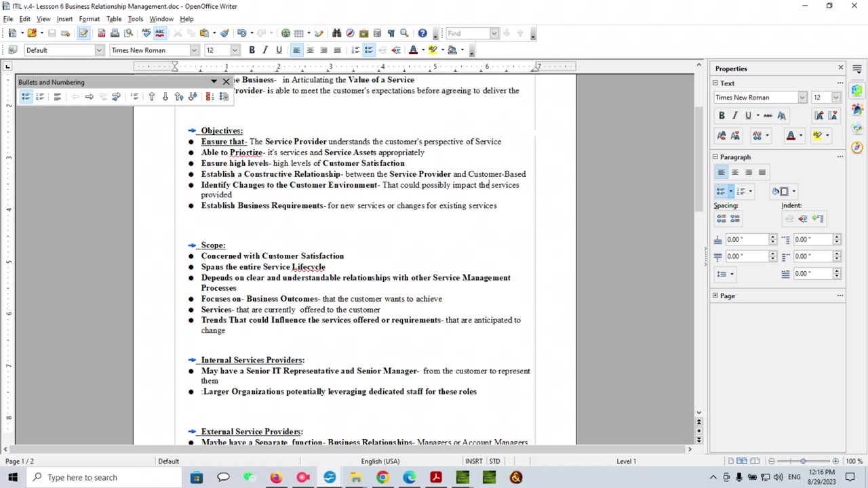Screen dimensions: 868x488
Task: Toggle Strikethrough in sidebar Text panel
Action: pyautogui.click(x=768, y=115)
